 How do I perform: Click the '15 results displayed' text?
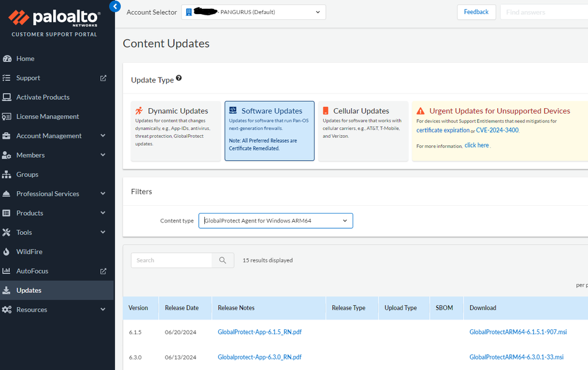click(267, 260)
